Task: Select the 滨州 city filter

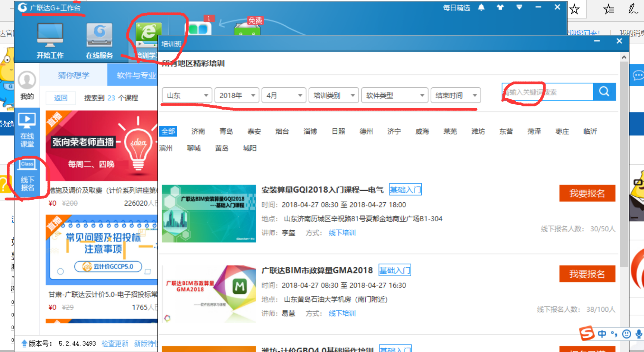Action: [166, 148]
